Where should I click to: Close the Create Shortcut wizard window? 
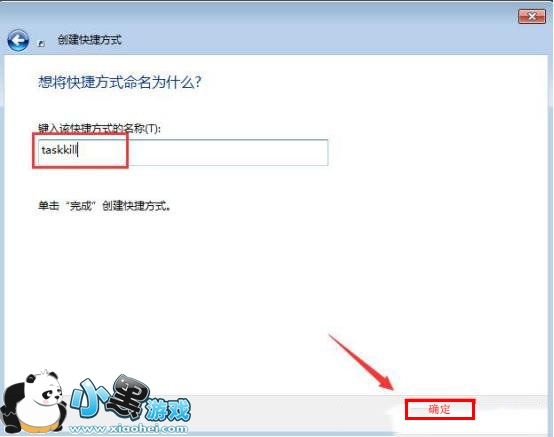[531, 16]
